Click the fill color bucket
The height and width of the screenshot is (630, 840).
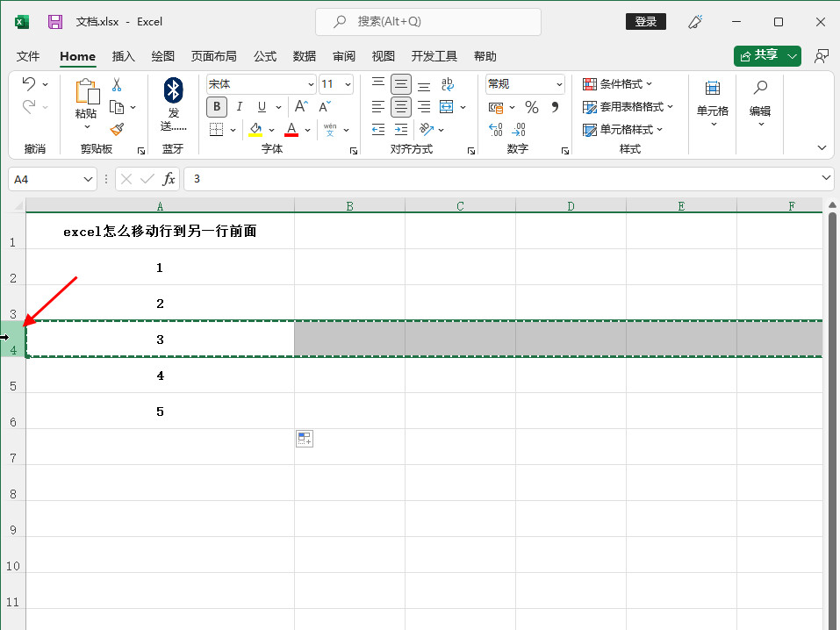(255, 130)
